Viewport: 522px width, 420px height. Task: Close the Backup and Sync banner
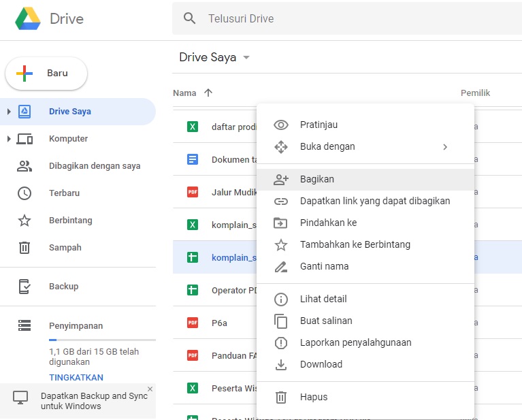coord(150,389)
